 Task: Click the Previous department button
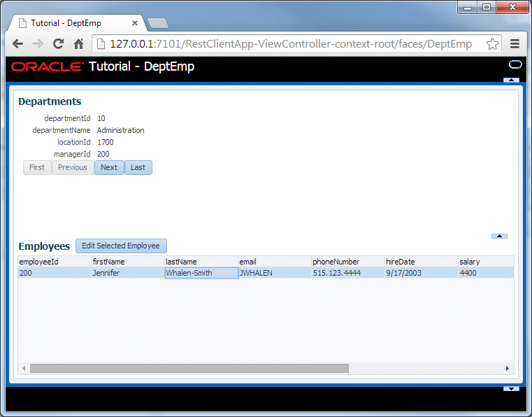point(72,167)
